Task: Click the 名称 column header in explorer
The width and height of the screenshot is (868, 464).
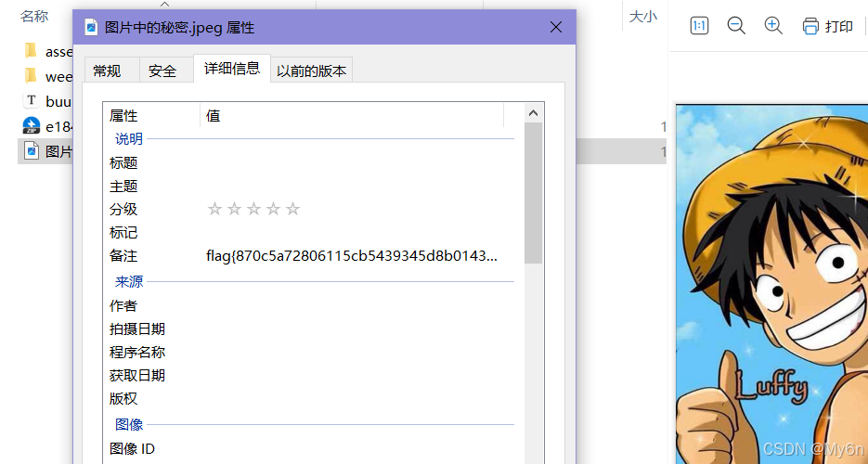Action: coord(34,17)
